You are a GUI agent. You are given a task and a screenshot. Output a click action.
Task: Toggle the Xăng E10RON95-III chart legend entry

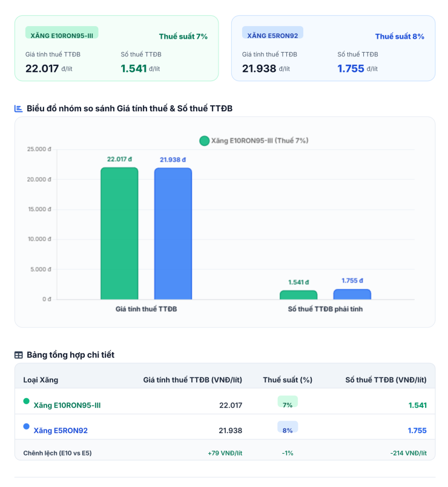point(254,141)
